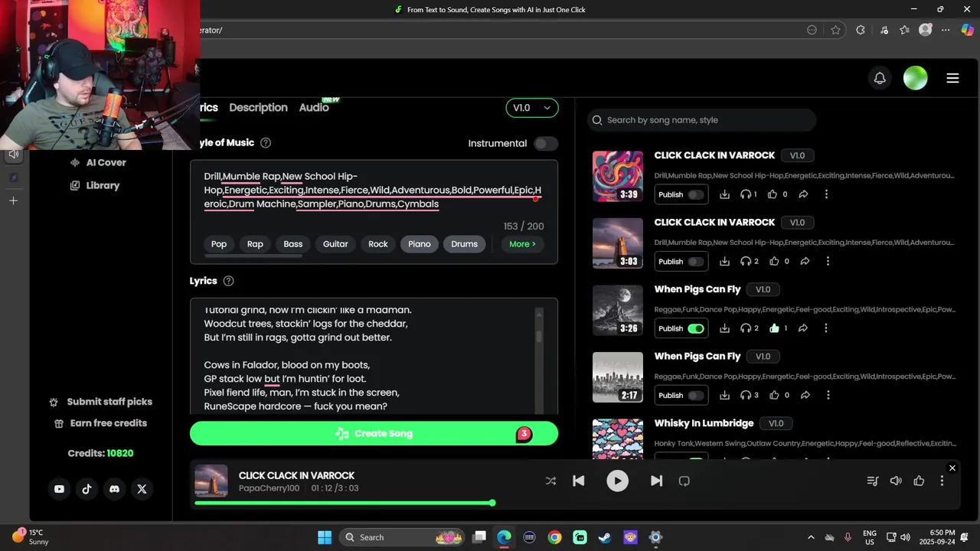Add the Guitar style tag
980x551 pixels.
click(x=335, y=244)
